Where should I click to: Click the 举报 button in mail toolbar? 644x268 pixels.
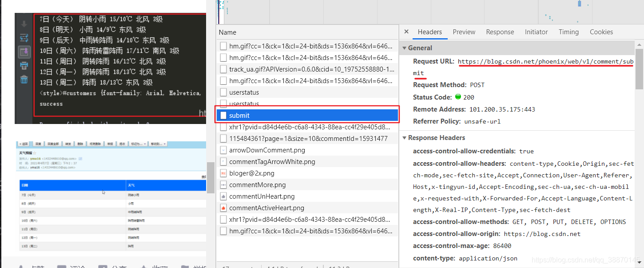[x=110, y=144]
